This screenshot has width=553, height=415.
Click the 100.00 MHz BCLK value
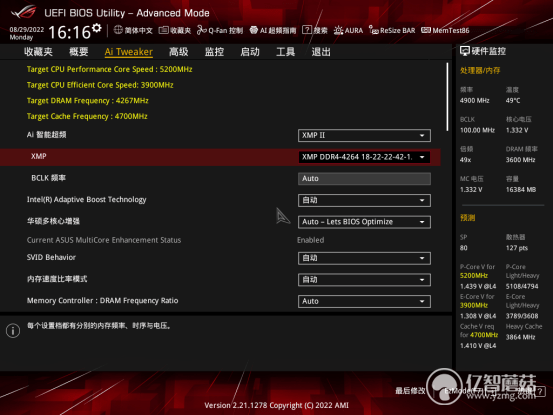pos(477,130)
